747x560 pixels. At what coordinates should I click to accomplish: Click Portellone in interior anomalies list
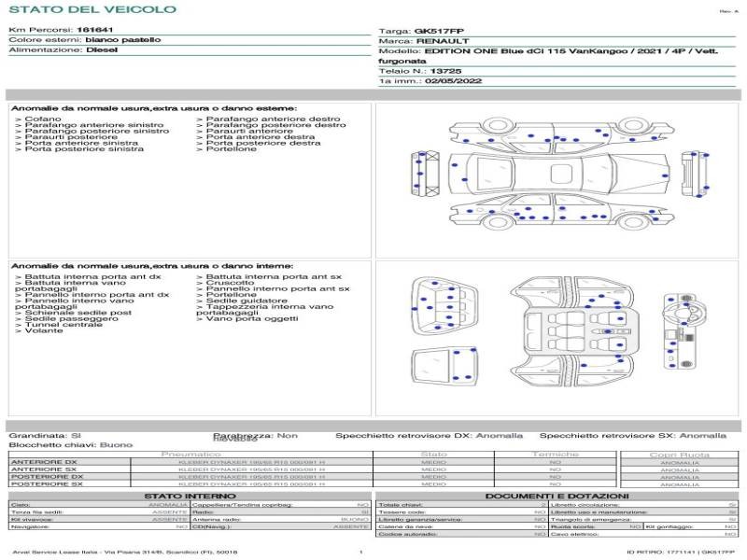(x=226, y=295)
